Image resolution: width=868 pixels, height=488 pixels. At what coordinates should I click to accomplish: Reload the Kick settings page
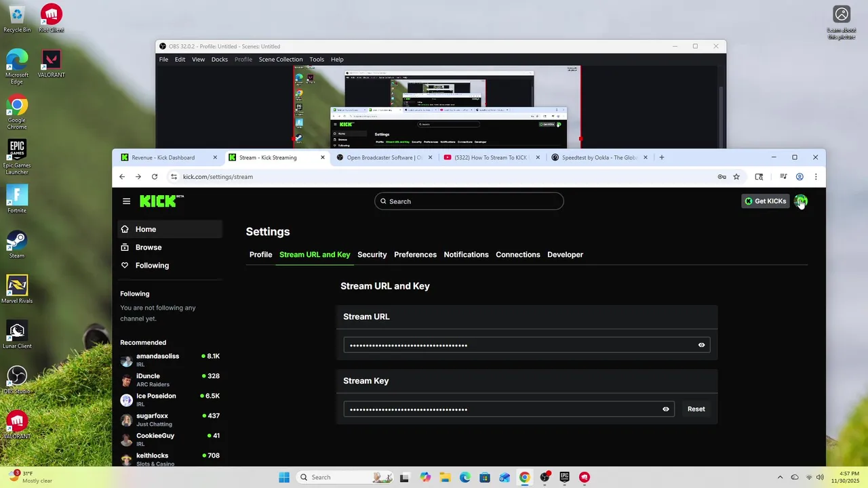[155, 177]
